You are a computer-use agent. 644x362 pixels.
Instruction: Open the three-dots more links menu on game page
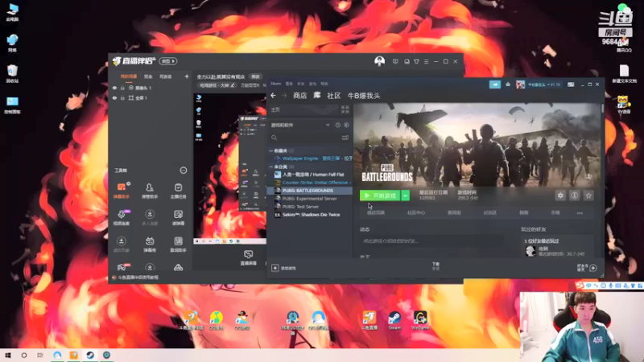[580, 213]
